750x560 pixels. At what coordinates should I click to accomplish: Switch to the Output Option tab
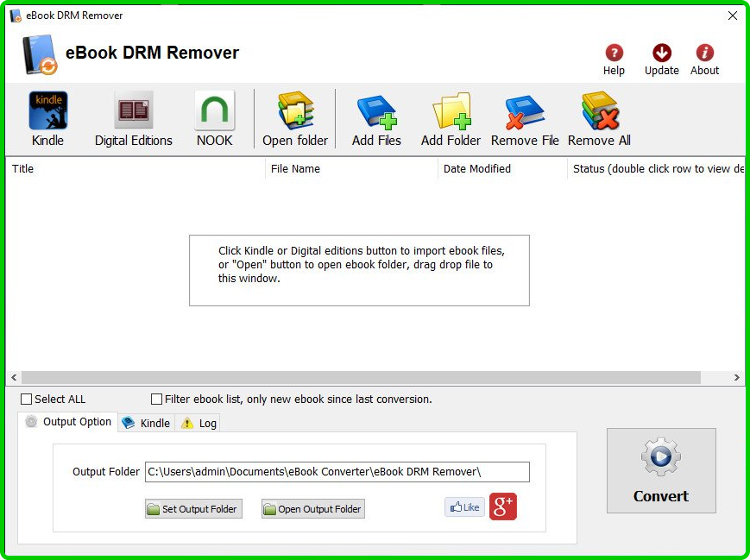pos(68,422)
